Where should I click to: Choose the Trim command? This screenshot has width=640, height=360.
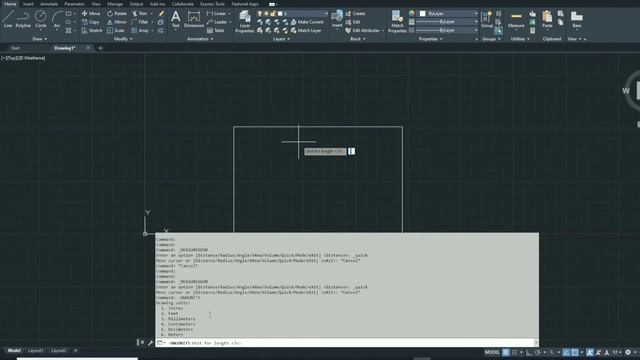point(140,13)
